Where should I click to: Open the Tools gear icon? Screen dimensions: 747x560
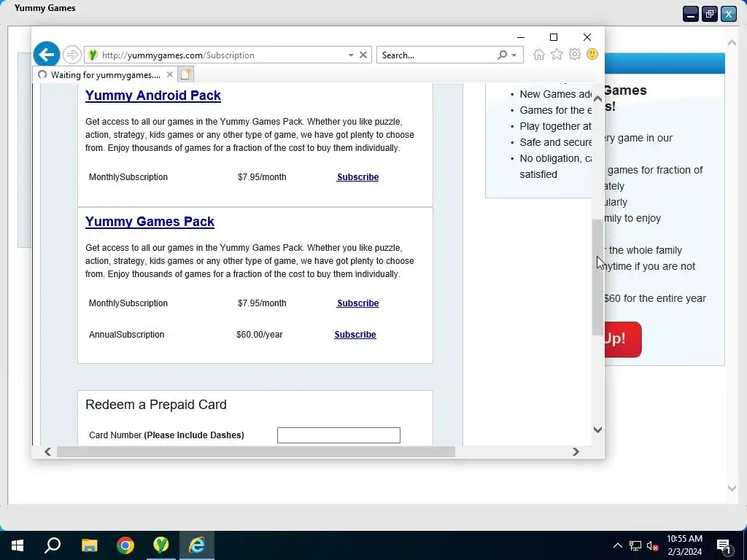575,54
